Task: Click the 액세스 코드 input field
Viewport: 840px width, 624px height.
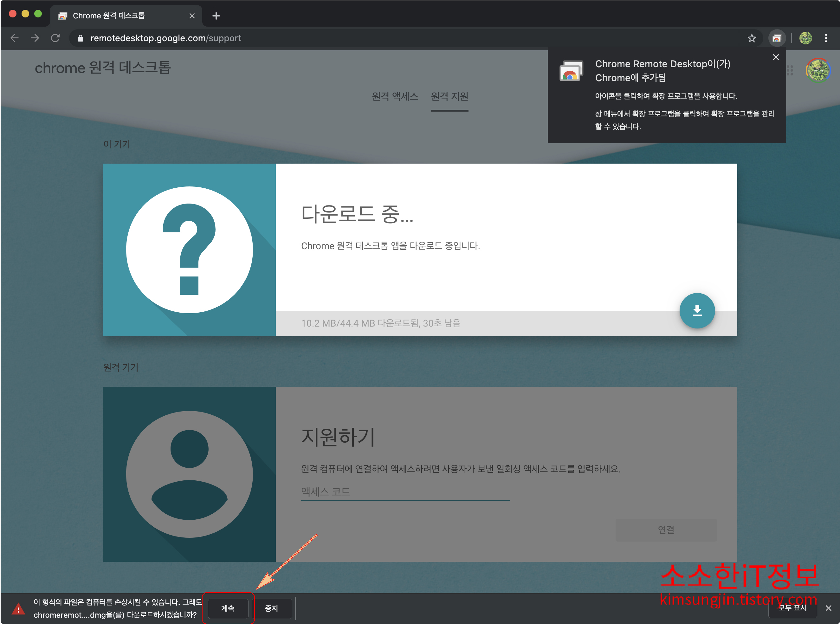Action: click(x=405, y=492)
